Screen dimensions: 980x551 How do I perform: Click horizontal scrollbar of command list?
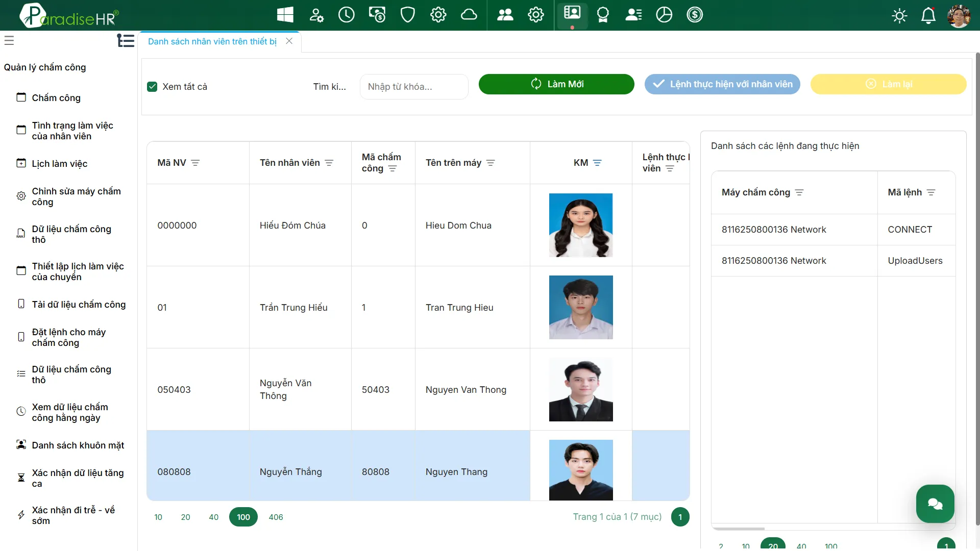[739, 529]
